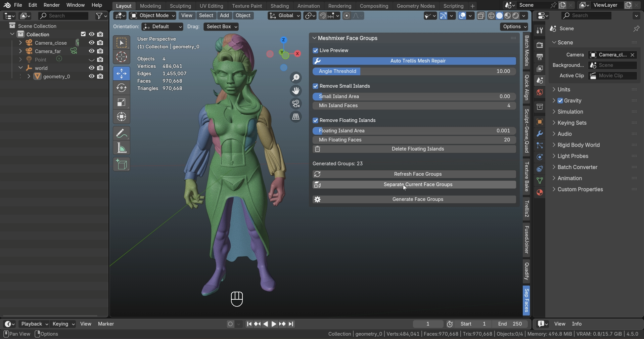
Task: Hide Camera_far in viewport
Action: pyautogui.click(x=91, y=51)
